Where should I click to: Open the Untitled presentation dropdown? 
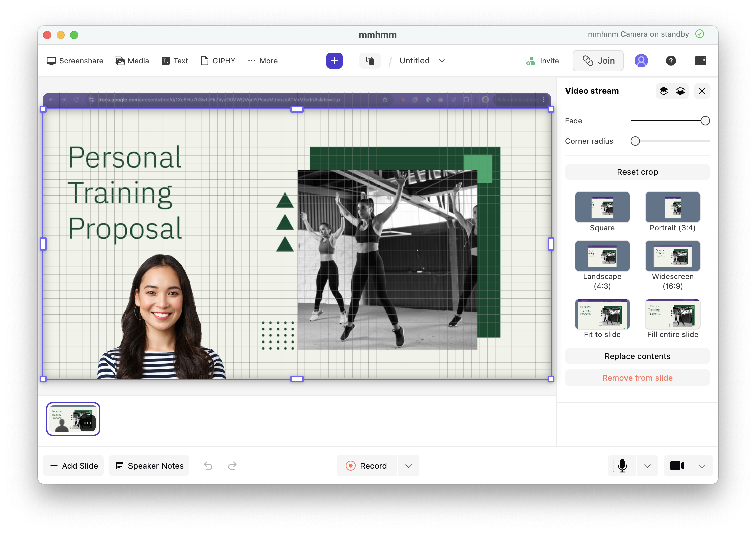421,61
